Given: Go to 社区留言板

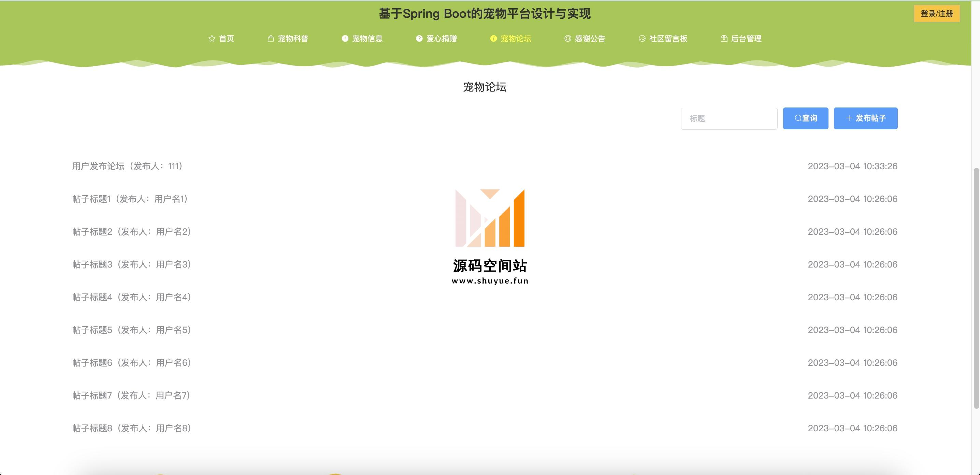Looking at the screenshot, I should pyautogui.click(x=663, y=39).
